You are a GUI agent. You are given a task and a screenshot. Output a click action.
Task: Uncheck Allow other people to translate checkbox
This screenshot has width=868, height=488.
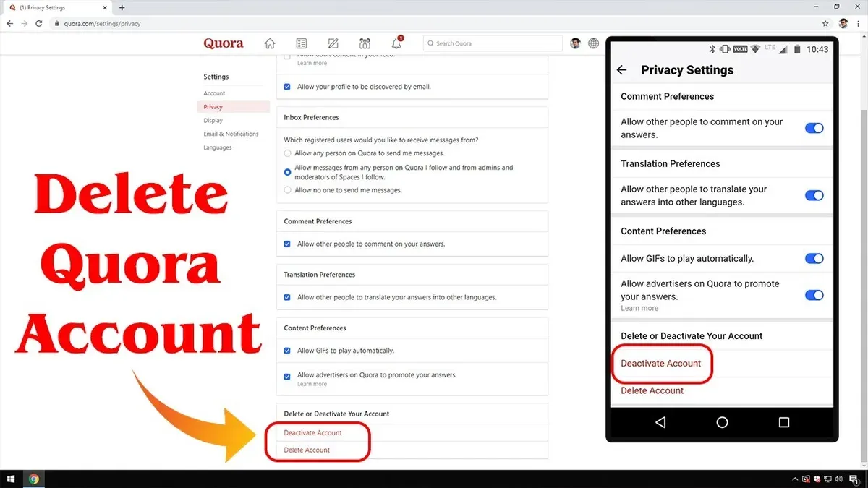pyautogui.click(x=287, y=297)
